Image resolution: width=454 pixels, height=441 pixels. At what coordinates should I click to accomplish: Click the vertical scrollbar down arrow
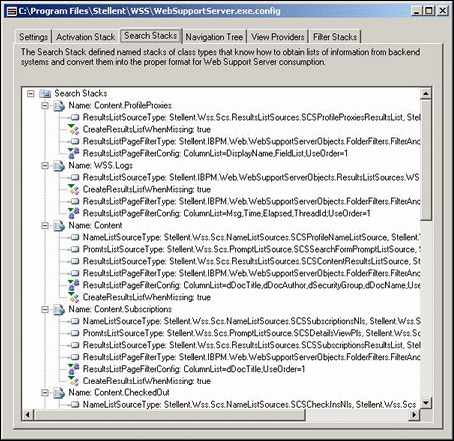click(426, 403)
